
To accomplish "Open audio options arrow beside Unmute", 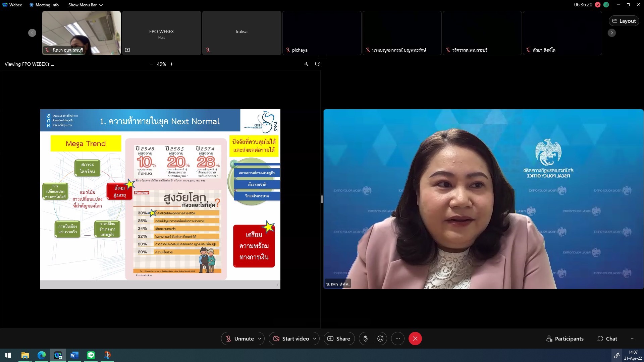I will coord(260,339).
